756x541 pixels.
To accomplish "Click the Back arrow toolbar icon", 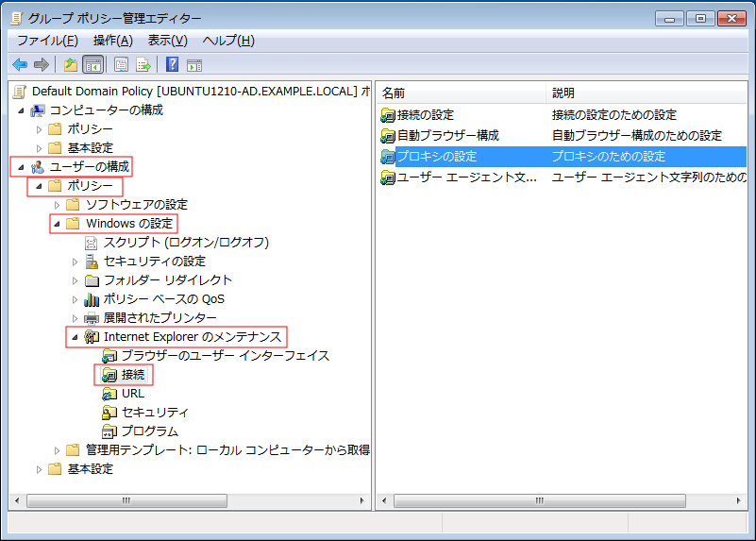I will [20, 65].
